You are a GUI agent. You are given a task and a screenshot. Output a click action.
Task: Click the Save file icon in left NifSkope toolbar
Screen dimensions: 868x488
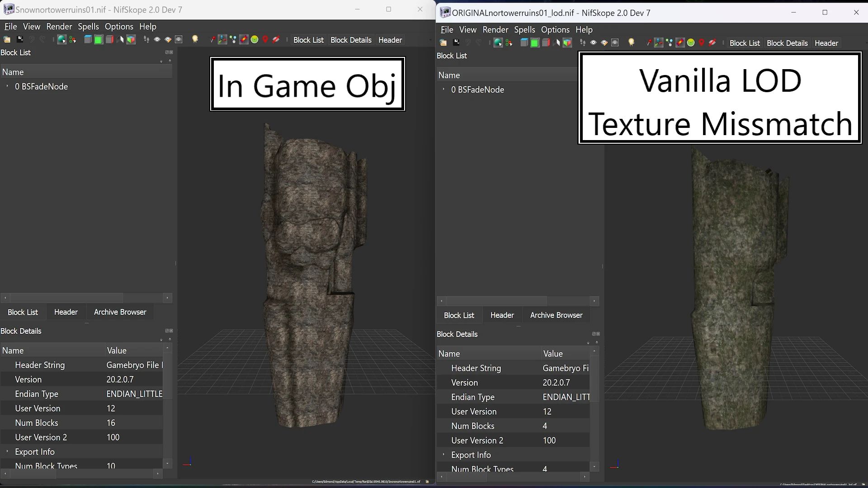click(20, 39)
